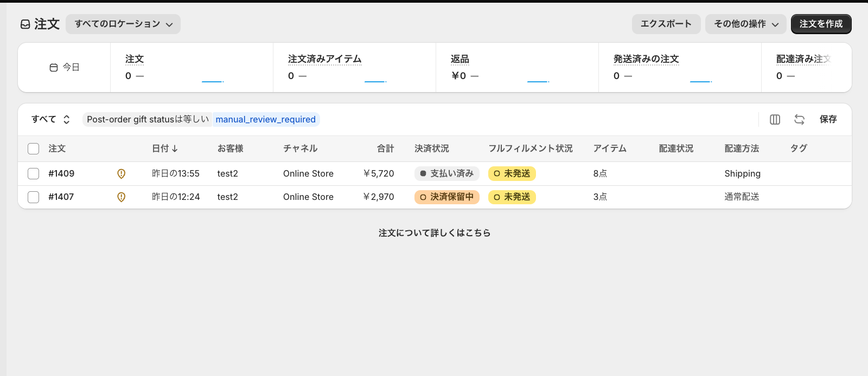Click the 決済保留中 badge on order #1407
The height and width of the screenshot is (376, 868).
click(447, 197)
